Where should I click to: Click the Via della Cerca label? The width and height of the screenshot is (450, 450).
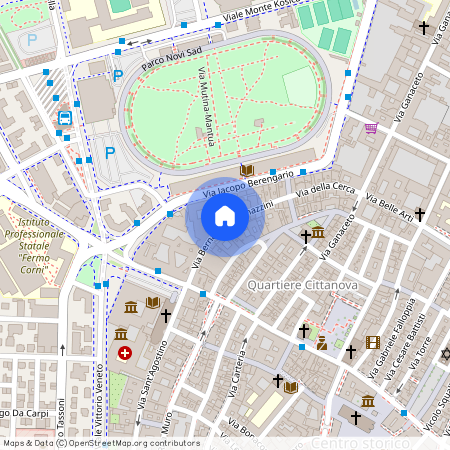pyautogui.click(x=325, y=189)
